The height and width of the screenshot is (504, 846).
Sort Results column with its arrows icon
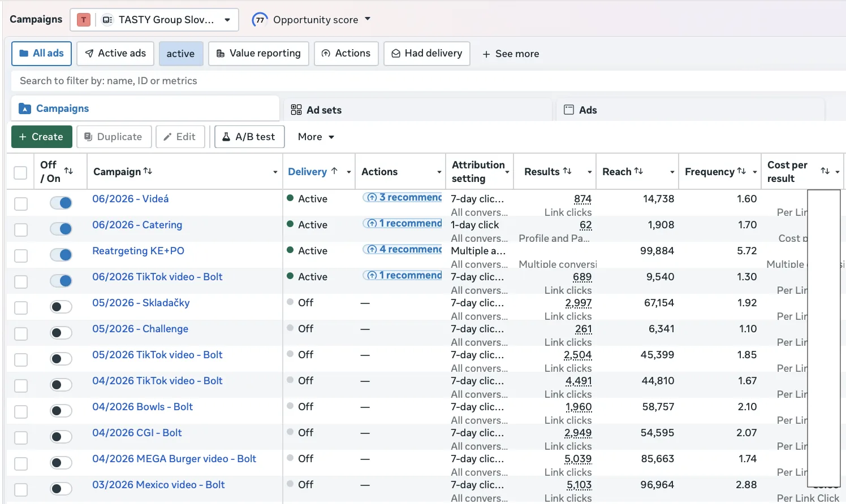coord(567,171)
